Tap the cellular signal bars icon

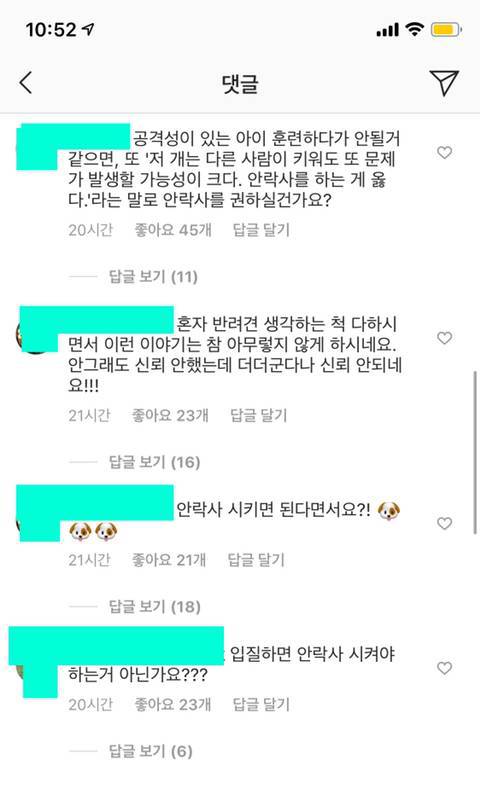tap(388, 30)
